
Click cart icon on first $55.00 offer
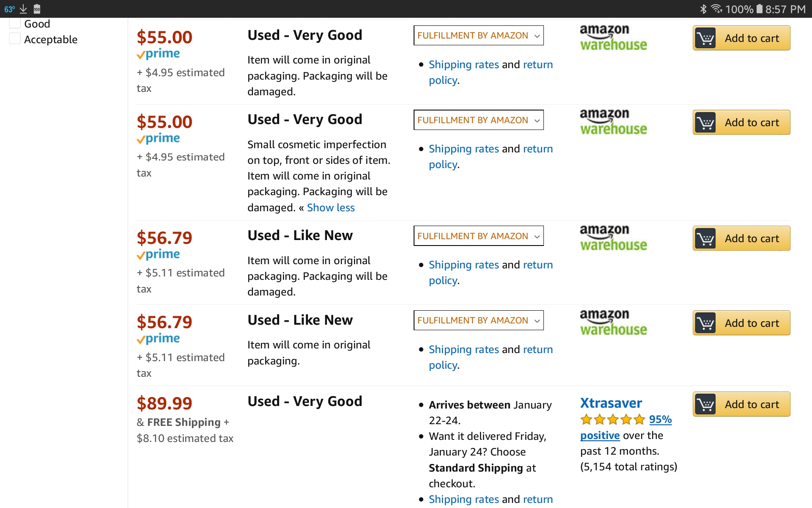click(x=705, y=38)
